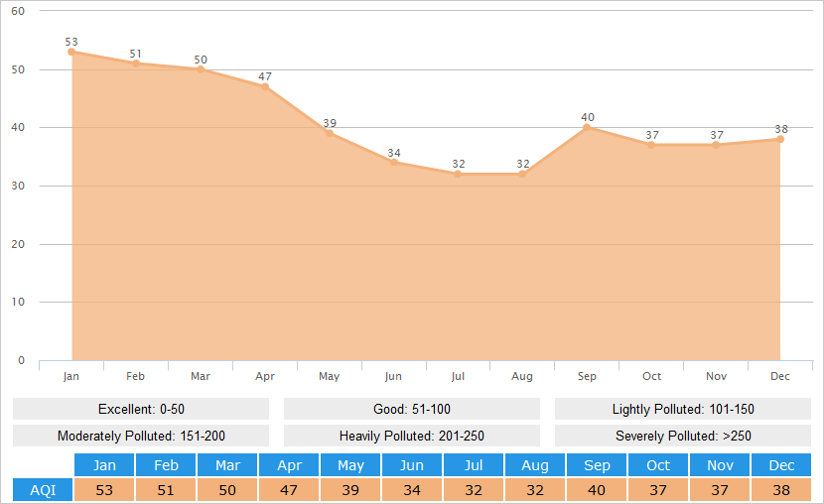Viewport: 824px width, 504px height.
Task: Click the Feb table header cell
Action: 166,465
